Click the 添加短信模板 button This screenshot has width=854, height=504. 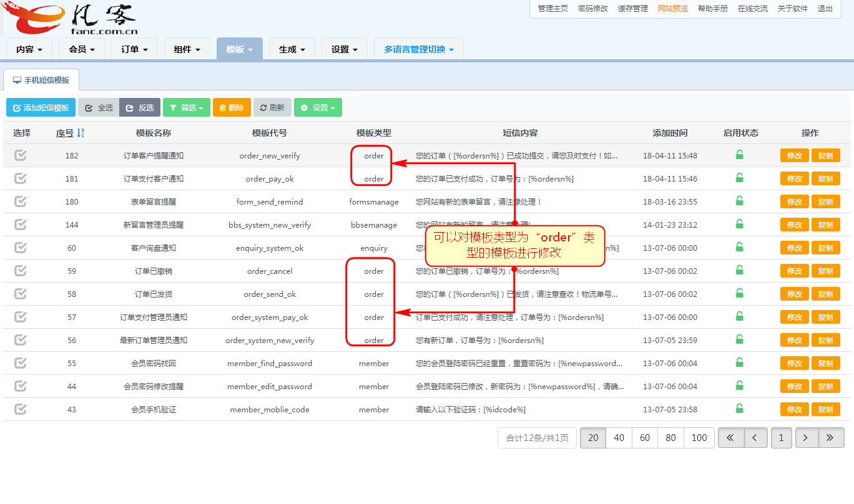(x=41, y=107)
